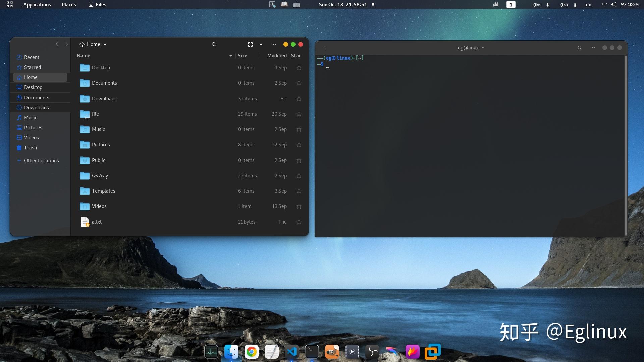This screenshot has height=362, width=644.
Task: Select the VS Code icon in dock
Action: 291,352
